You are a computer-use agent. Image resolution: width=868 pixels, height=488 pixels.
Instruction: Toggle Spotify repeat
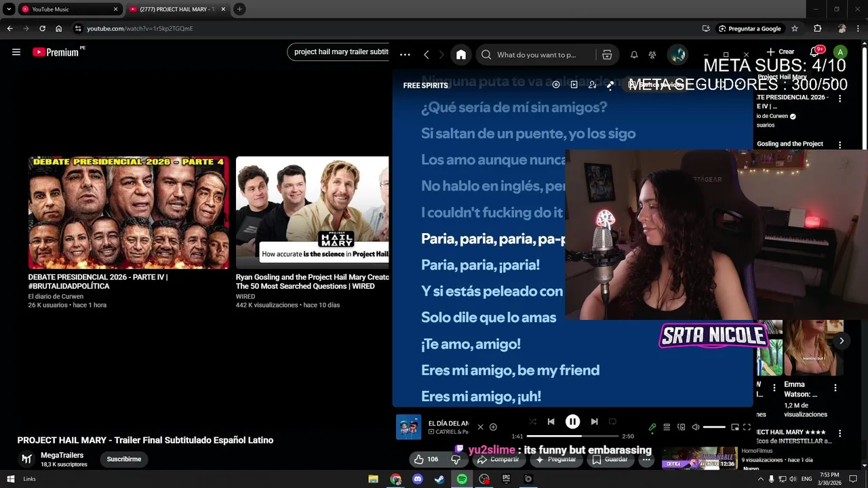click(x=612, y=422)
